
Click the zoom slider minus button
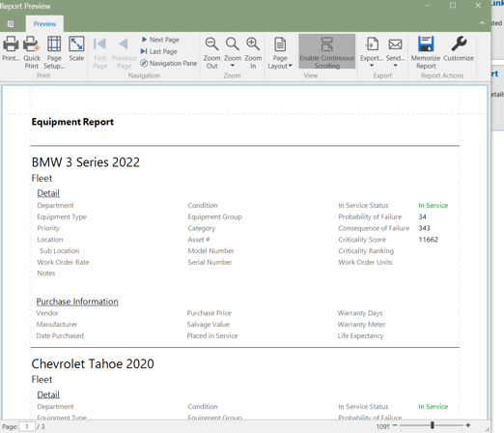pyautogui.click(x=395, y=425)
